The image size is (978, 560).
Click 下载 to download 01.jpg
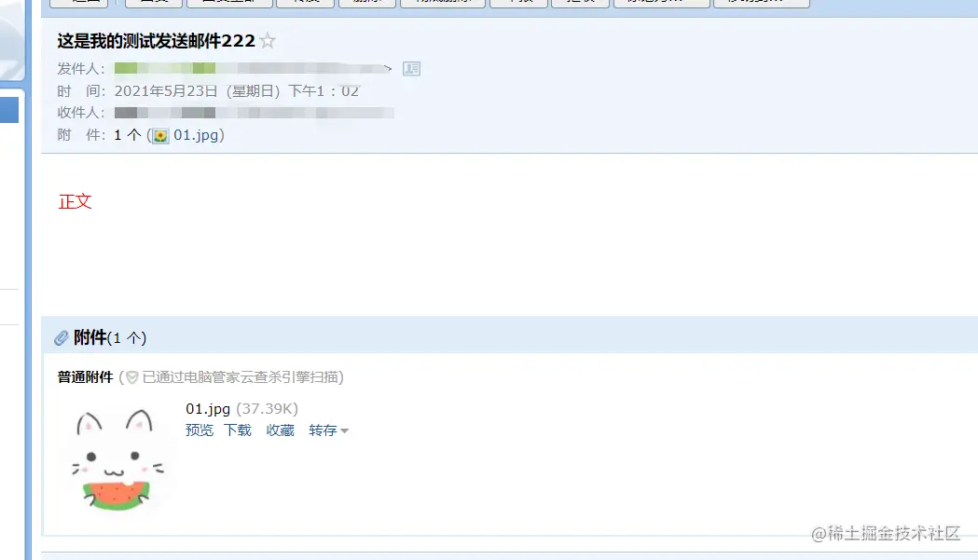pos(238,430)
